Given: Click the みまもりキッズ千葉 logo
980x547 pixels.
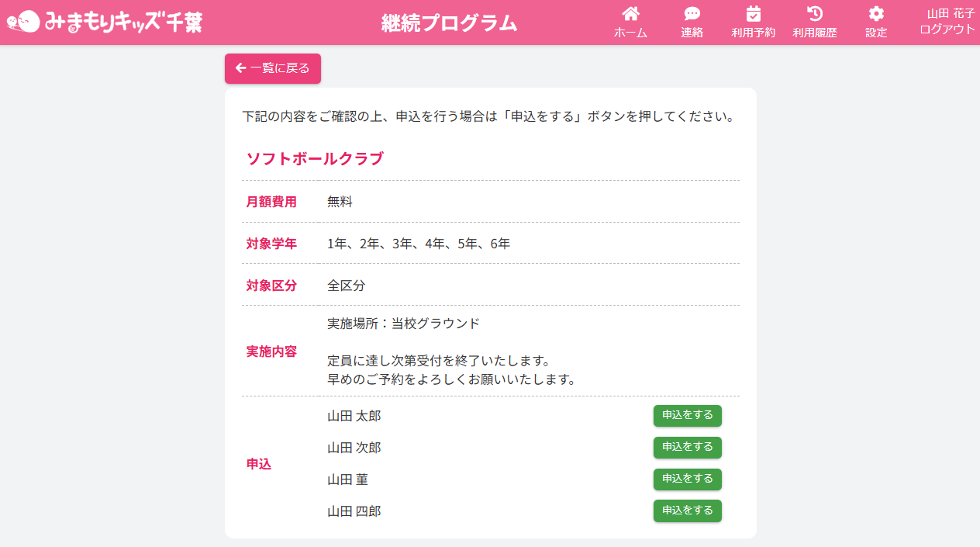Looking at the screenshot, I should pos(105,22).
